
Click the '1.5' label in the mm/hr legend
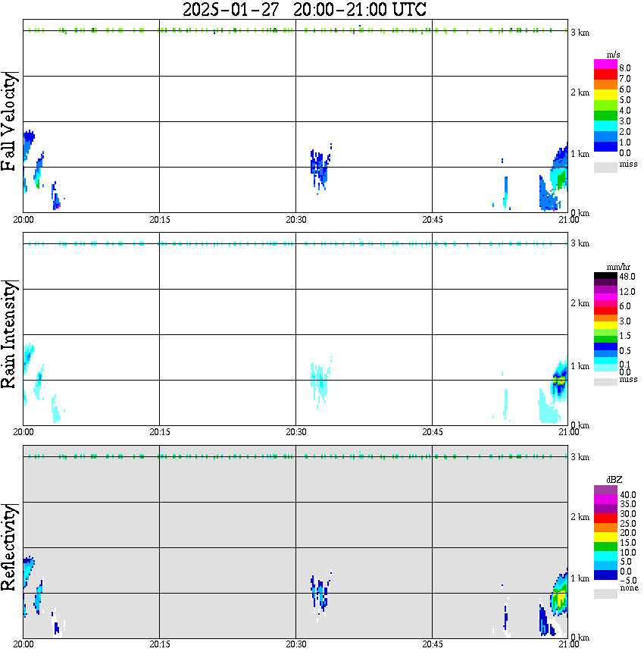(625, 336)
